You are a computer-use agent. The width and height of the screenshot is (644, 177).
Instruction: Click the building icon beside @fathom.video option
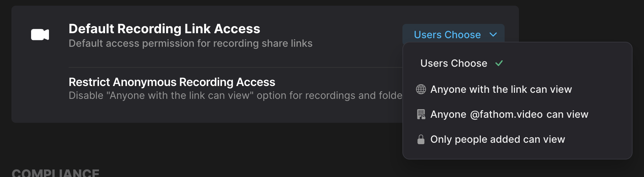point(421,114)
